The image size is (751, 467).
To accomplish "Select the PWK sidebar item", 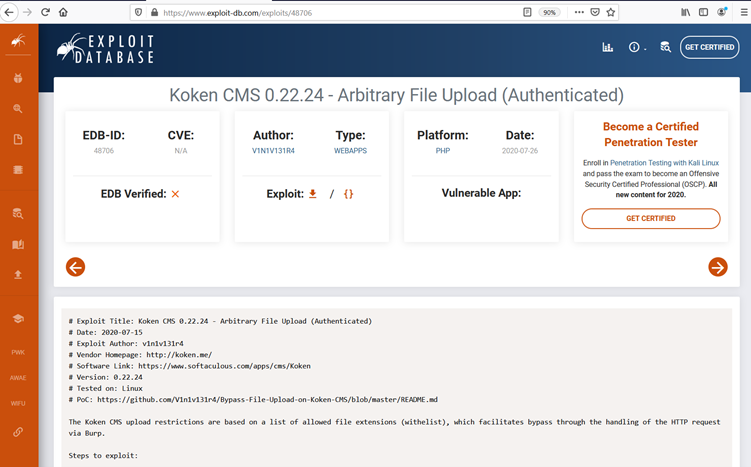I will coord(18,352).
